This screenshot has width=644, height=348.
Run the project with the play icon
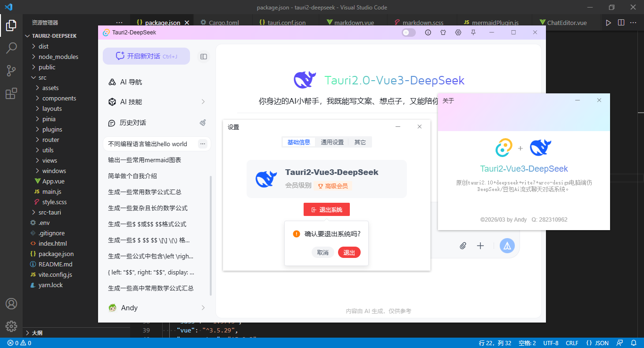[608, 22]
